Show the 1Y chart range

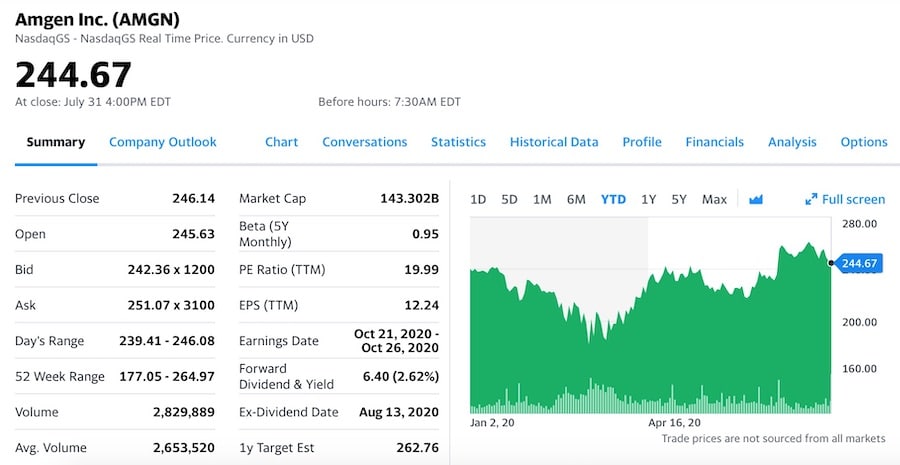648,199
